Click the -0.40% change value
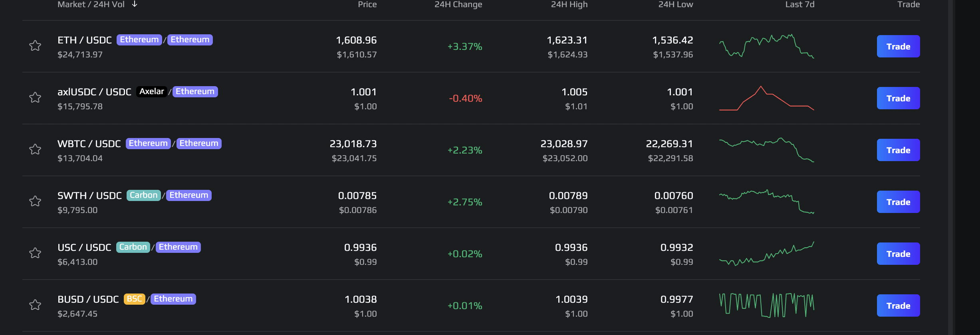 (466, 99)
